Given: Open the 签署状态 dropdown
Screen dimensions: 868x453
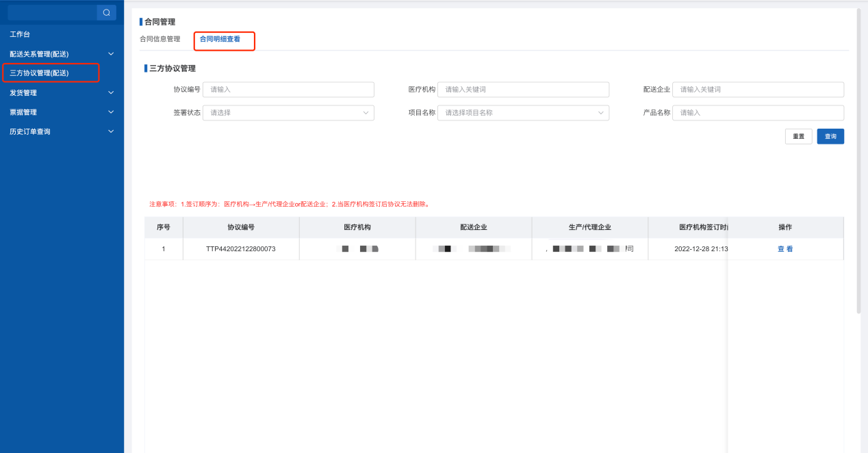Looking at the screenshot, I should point(288,113).
